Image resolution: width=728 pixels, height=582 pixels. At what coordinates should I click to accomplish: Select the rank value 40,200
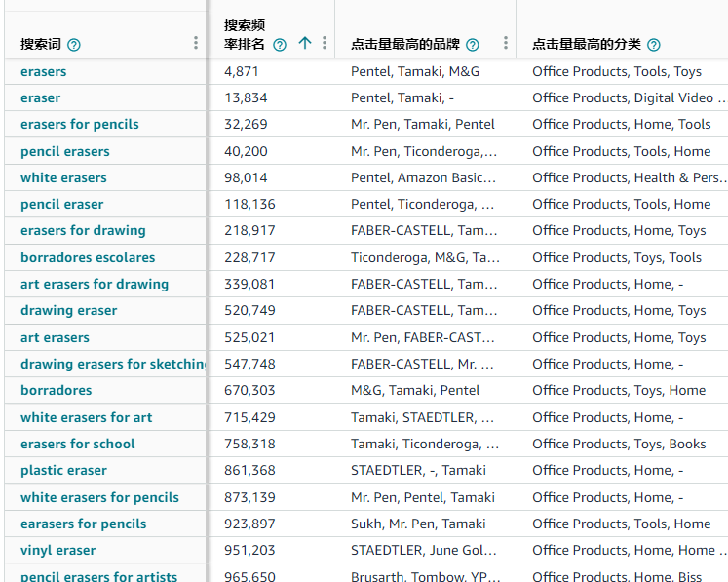[x=246, y=151]
